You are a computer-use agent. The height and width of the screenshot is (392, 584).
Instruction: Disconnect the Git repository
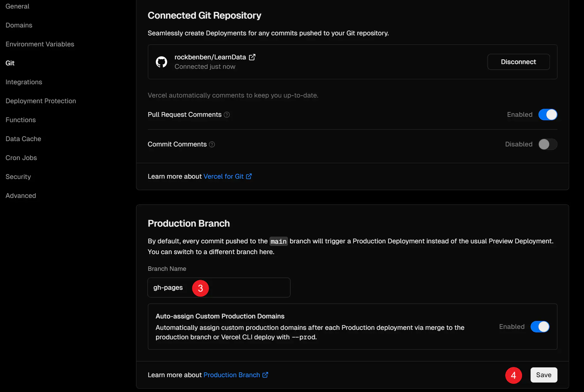(519, 62)
